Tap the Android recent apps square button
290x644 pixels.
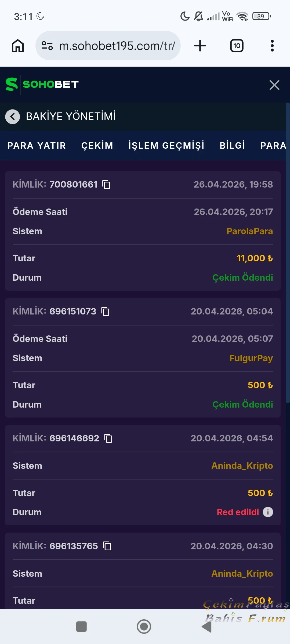click(81, 627)
